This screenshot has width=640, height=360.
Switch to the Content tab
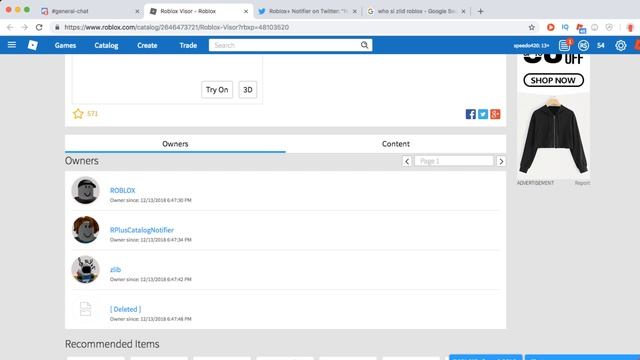(x=396, y=144)
